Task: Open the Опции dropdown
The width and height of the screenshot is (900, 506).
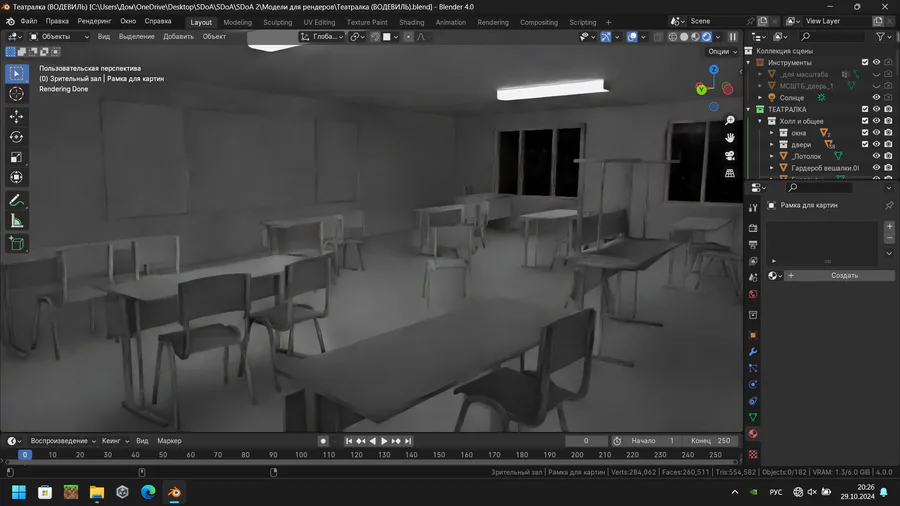Action: 722,52
